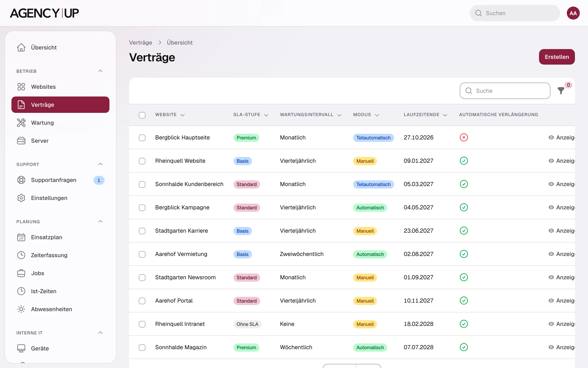Click the green check for Rheinquell Website
This screenshot has width=588, height=368.
click(x=464, y=161)
